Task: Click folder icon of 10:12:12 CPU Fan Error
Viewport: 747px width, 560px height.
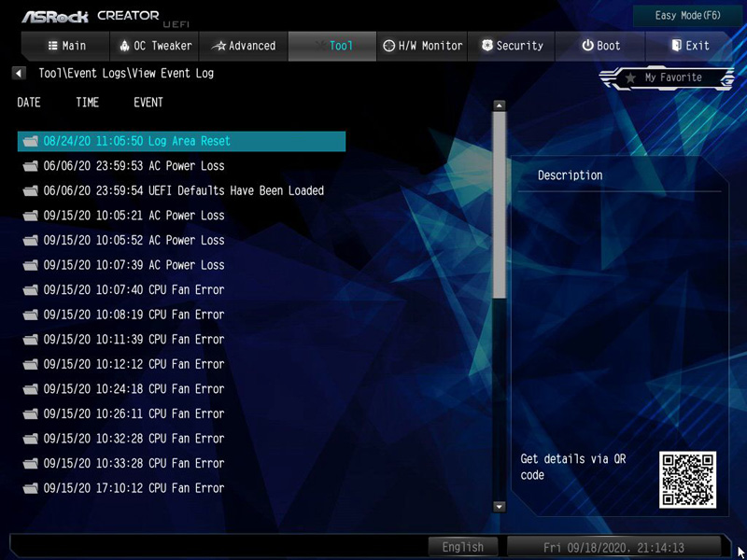Action: pos(31,364)
